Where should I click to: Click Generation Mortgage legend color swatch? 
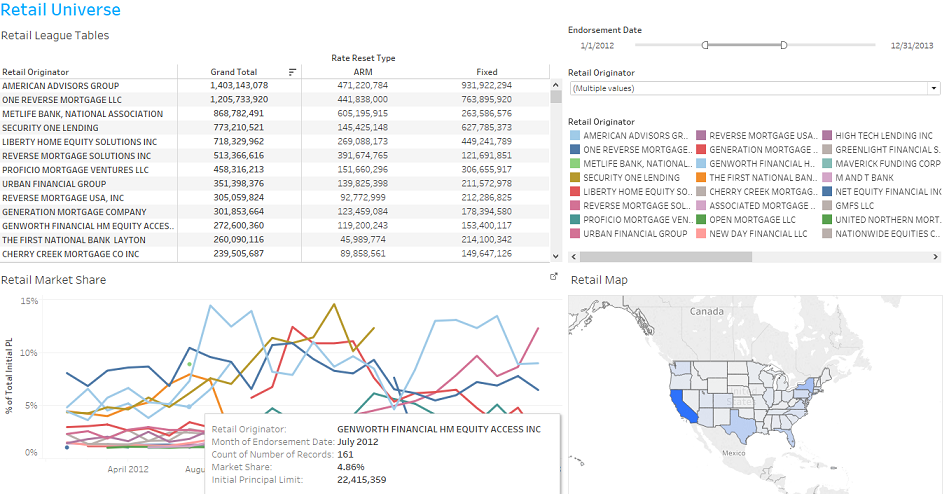click(701, 150)
